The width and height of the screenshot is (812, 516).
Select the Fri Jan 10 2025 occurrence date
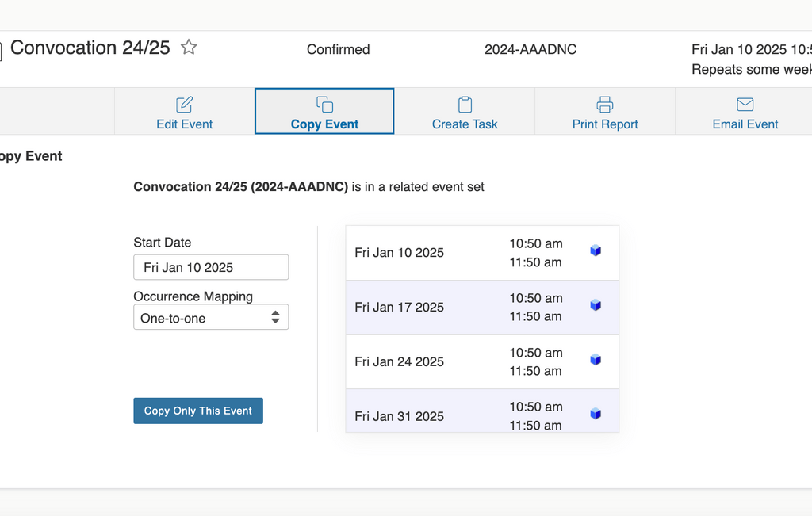pyautogui.click(x=400, y=253)
